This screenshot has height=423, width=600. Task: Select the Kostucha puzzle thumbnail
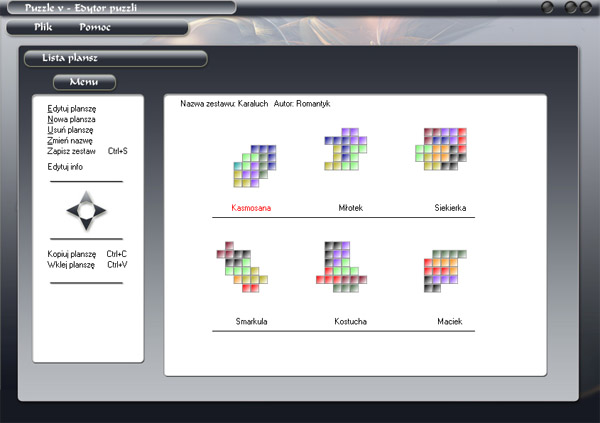pos(341,267)
